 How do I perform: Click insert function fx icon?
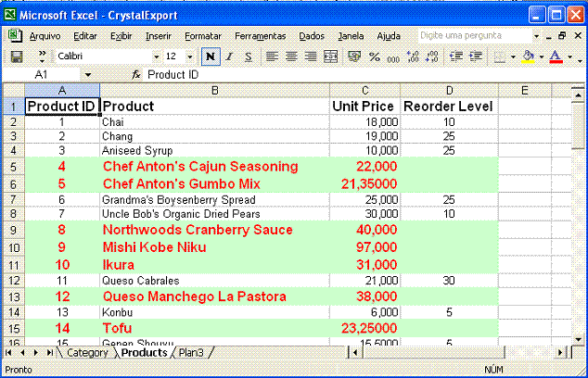(x=135, y=75)
